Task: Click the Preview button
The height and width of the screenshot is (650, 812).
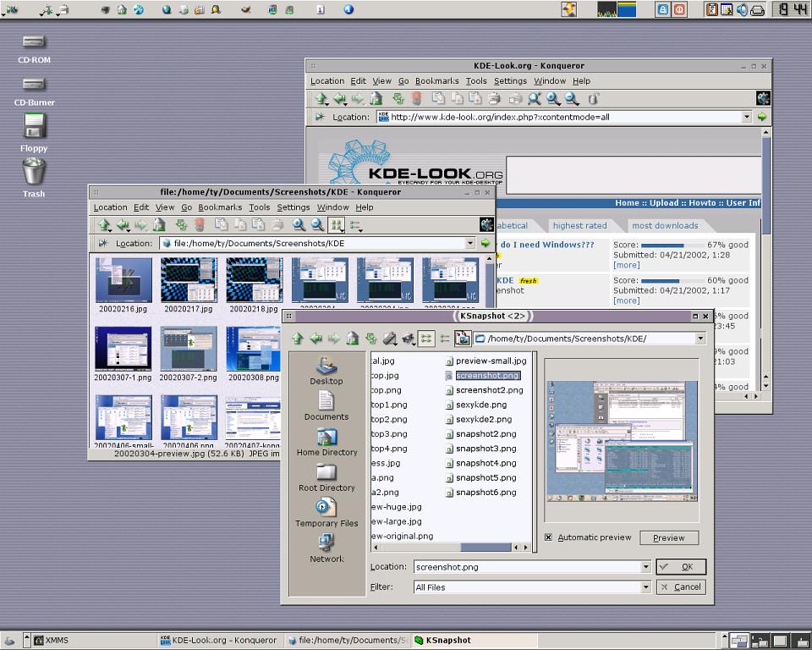Action: point(669,538)
